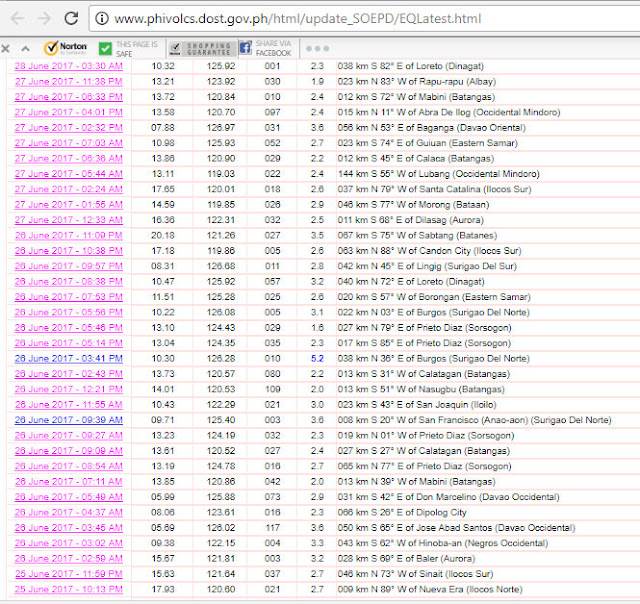640x604 pixels.
Task: Open the 28 June 2017 - 03:30 AM earthquake link
Action: 69,66
